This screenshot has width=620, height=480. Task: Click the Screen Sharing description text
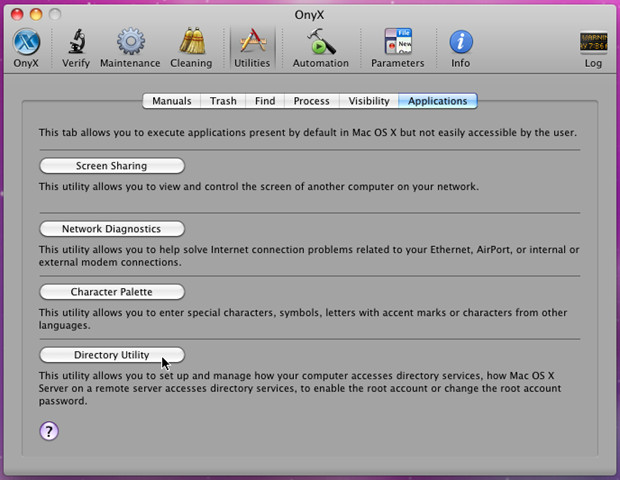click(x=259, y=186)
